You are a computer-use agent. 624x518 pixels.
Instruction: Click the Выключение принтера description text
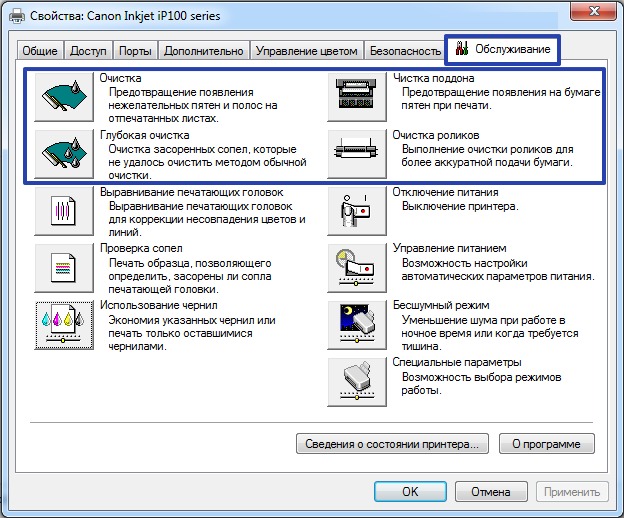click(460, 206)
